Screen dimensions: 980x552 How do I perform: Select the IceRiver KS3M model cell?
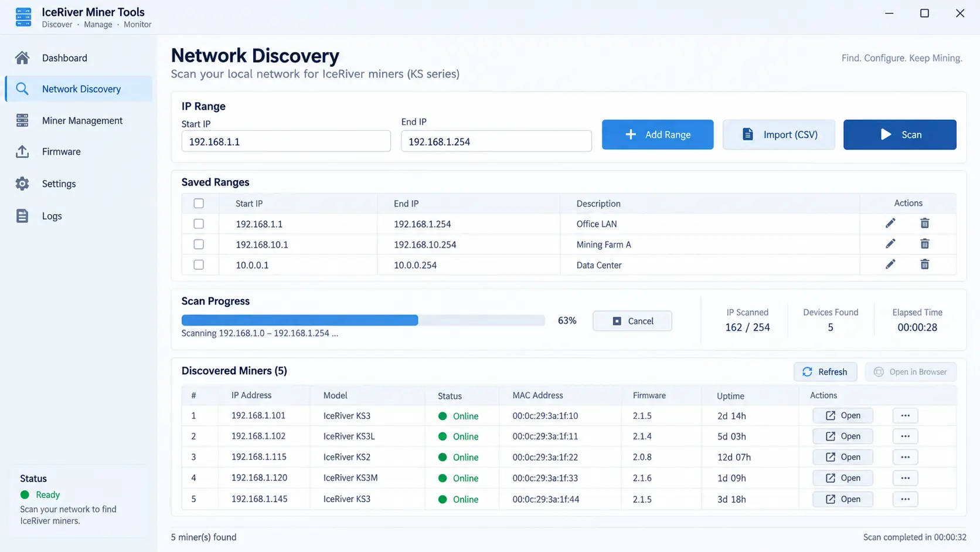[x=351, y=478]
